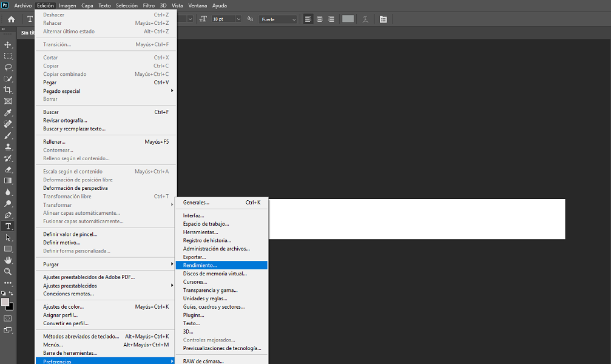Open the character and paragraph panels icon
This screenshot has height=364, width=611.
[383, 19]
